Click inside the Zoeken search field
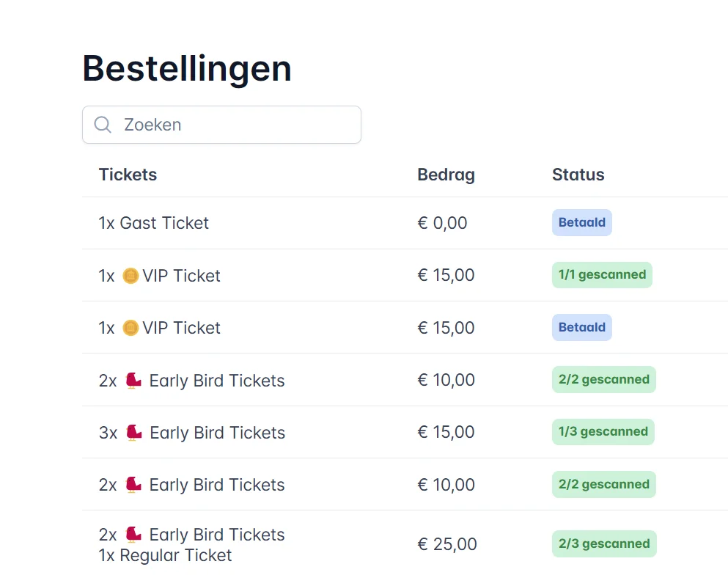728x575 pixels. tap(220, 125)
